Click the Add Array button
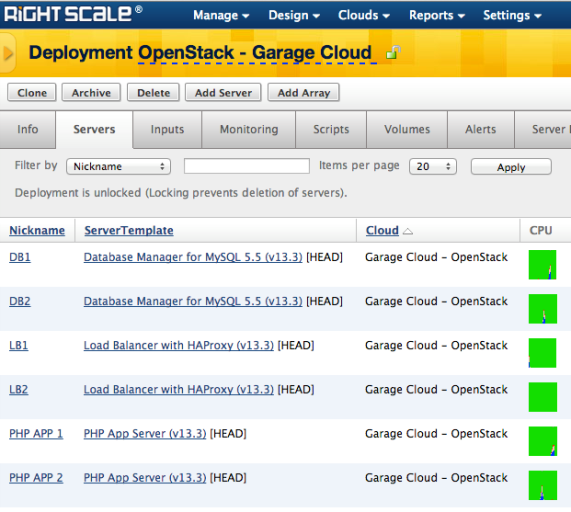This screenshot has width=571, height=512. pyautogui.click(x=304, y=92)
